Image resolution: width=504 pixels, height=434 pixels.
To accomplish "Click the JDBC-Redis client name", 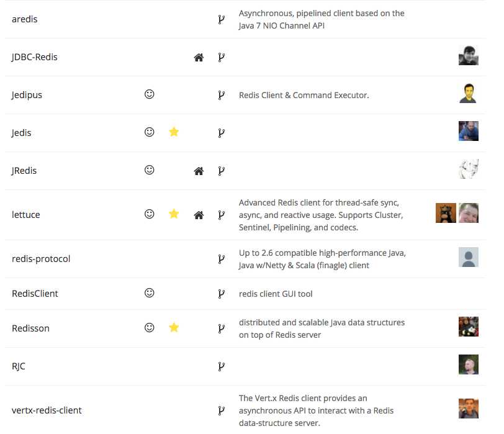I will [34, 57].
